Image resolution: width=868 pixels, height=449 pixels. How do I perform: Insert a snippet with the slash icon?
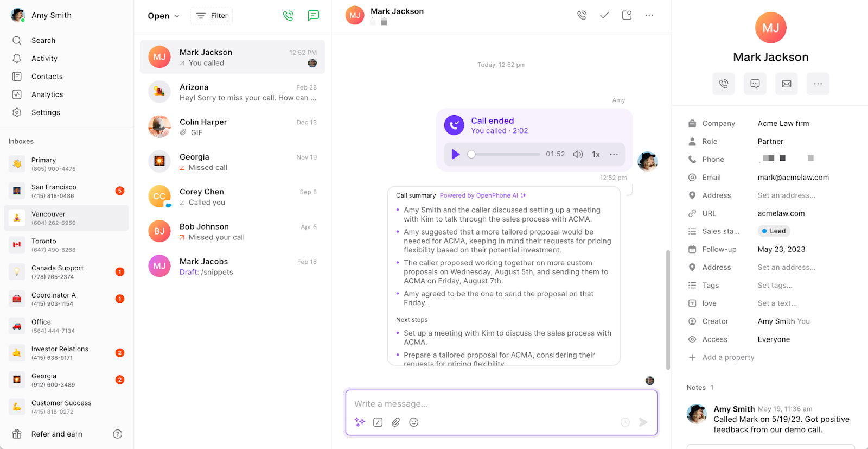[378, 422]
